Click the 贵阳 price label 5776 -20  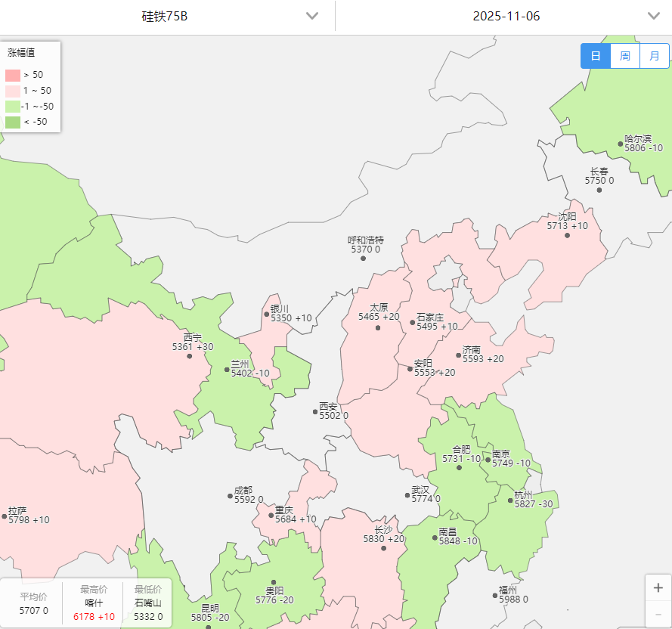pos(274,600)
